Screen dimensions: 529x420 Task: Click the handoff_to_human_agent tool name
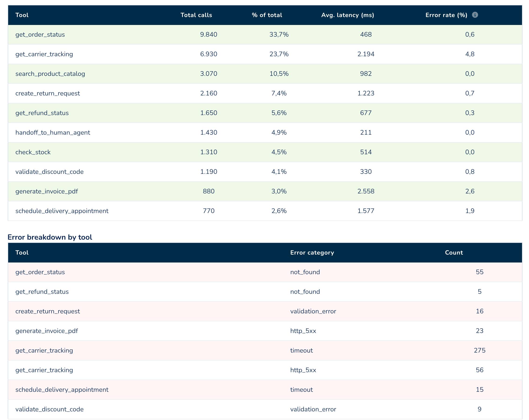(x=53, y=133)
